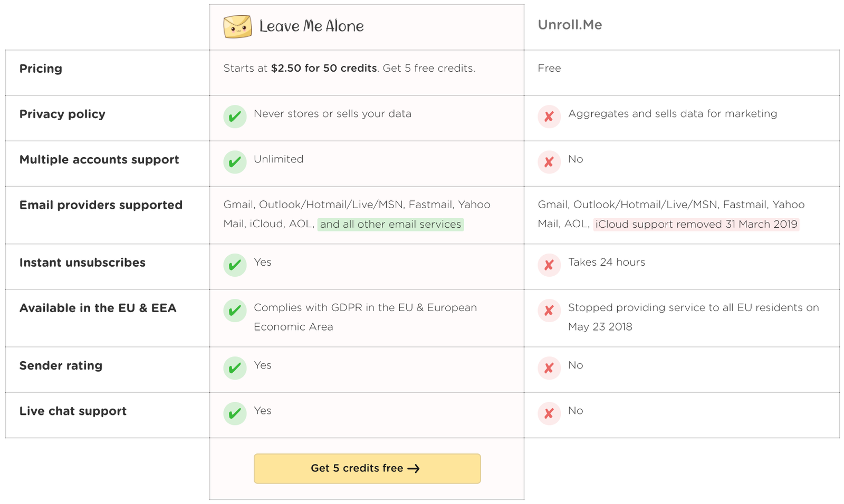The image size is (844, 504).
Task: Click the green check in Instant unsubscribes row
Action: click(235, 265)
